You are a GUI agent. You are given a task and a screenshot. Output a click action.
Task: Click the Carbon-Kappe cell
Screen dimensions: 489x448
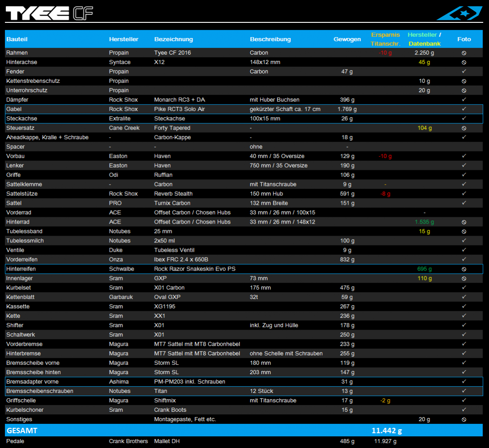[172, 137]
